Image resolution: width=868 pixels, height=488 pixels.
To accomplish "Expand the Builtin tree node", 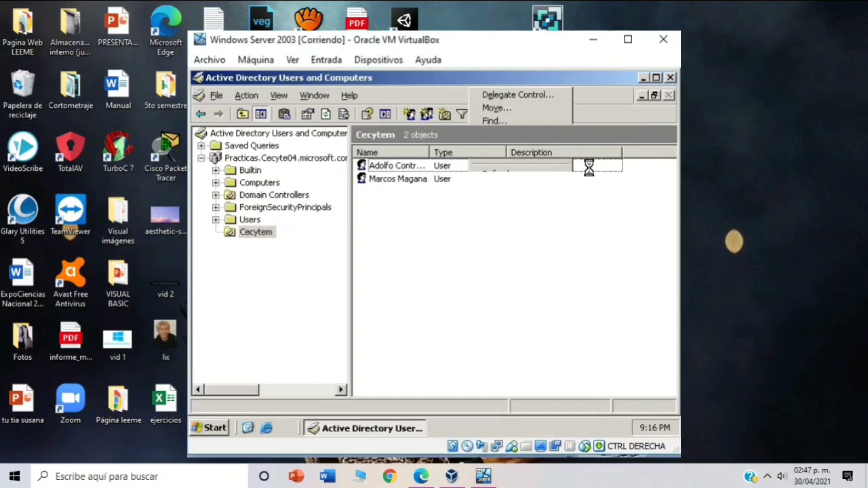I will 216,170.
